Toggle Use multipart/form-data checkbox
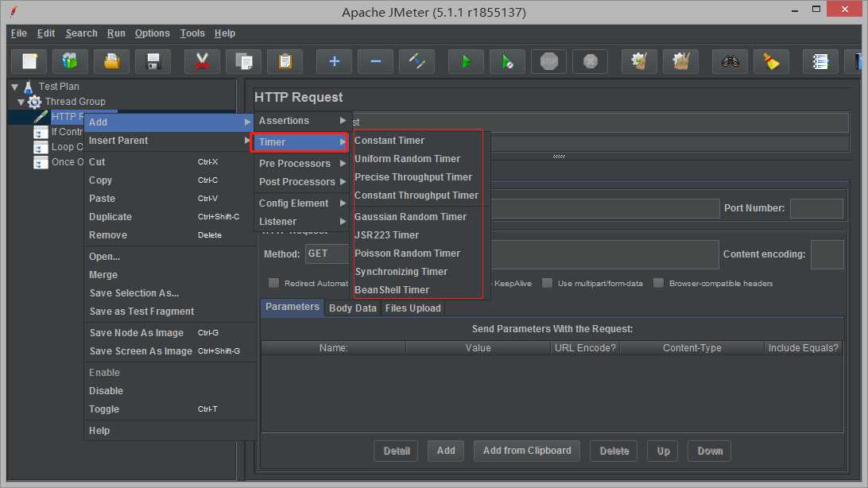The image size is (868, 488). 547,283
